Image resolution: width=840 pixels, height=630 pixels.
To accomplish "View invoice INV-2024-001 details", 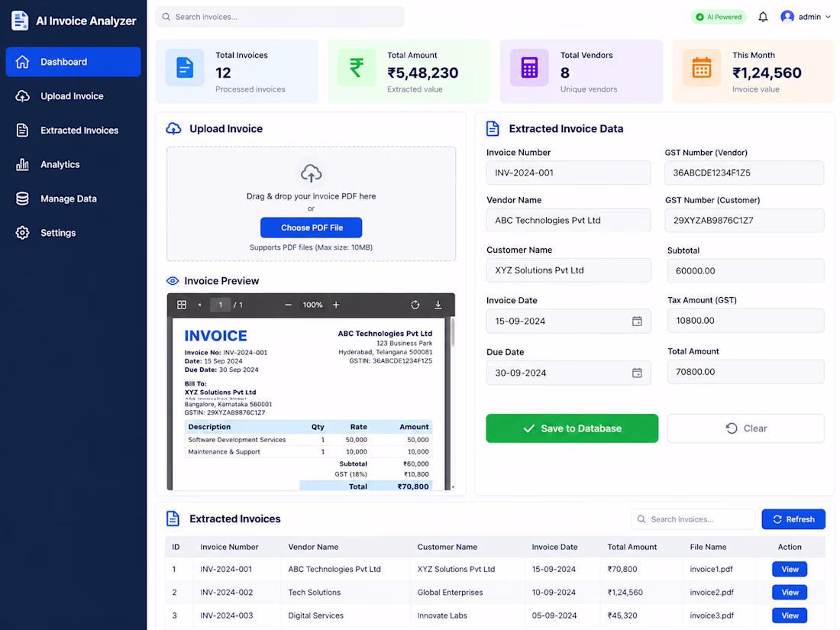I will 790,570.
